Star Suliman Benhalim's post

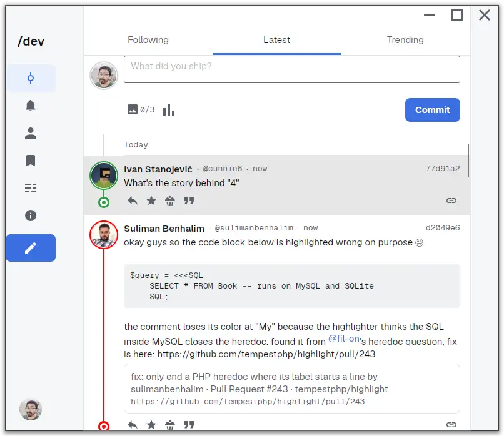[151, 425]
